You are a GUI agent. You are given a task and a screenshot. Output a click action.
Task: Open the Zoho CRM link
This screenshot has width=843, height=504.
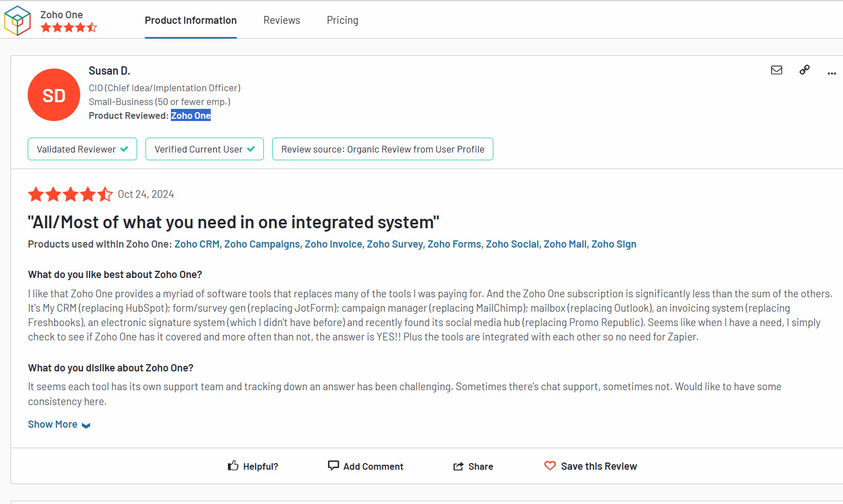tap(197, 244)
